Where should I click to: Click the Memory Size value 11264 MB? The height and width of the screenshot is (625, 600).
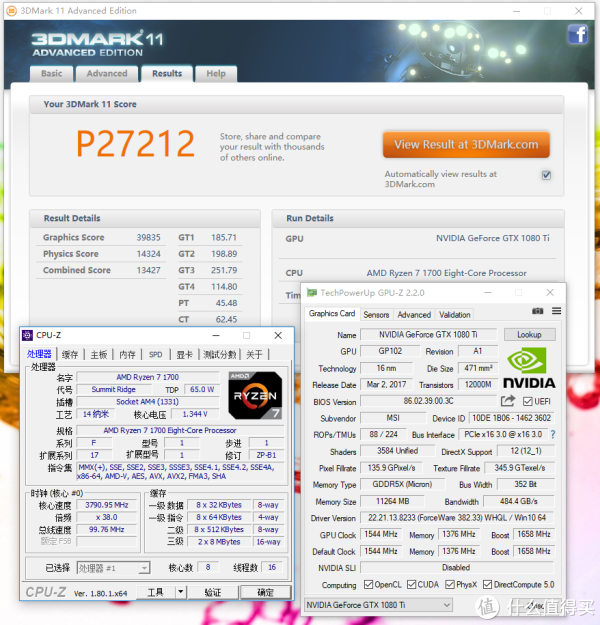pyautogui.click(x=392, y=501)
